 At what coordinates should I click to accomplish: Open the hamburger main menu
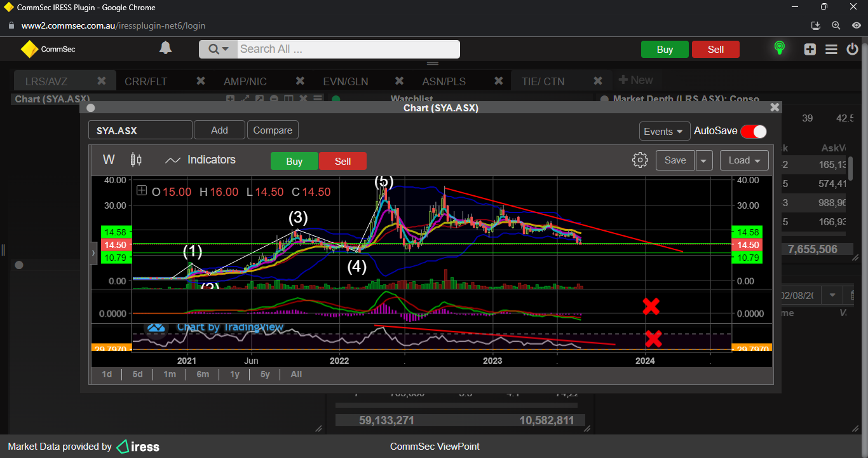coord(831,49)
